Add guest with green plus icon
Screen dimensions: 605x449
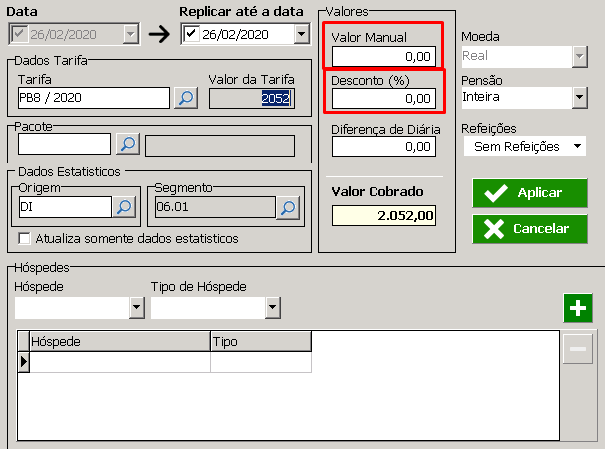click(578, 308)
